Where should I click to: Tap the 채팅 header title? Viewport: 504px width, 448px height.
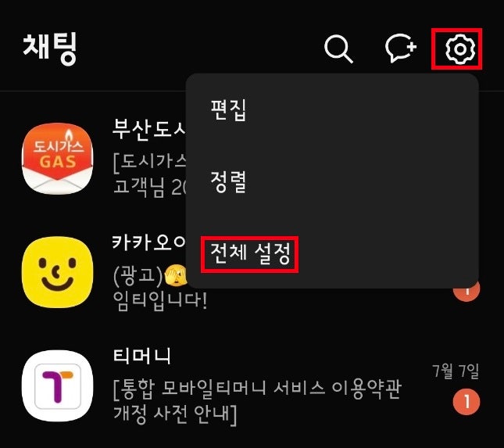pyautogui.click(x=50, y=48)
